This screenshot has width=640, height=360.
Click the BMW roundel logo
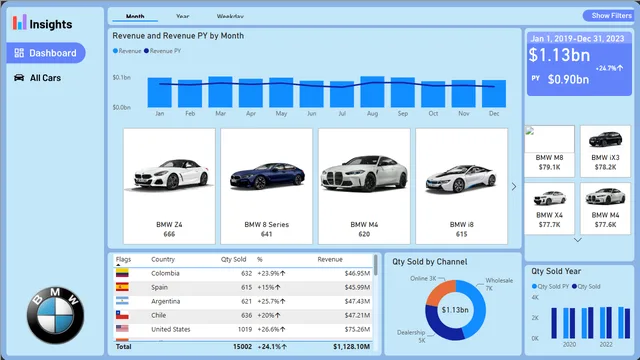(x=56, y=315)
